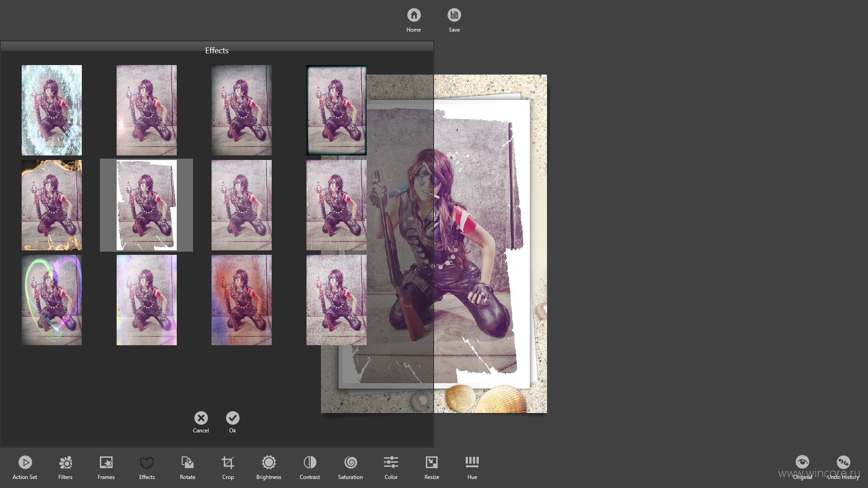The image size is (868, 488).
Task: Show the Original image
Action: (802, 467)
